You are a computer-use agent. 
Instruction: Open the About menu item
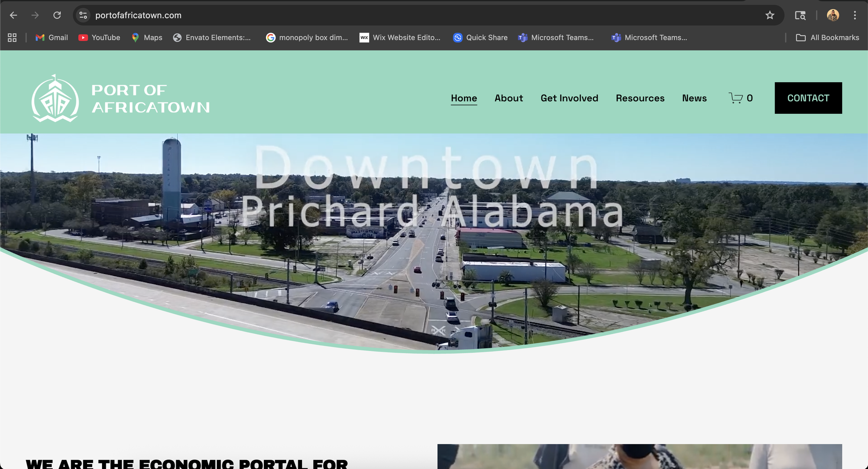pos(508,98)
